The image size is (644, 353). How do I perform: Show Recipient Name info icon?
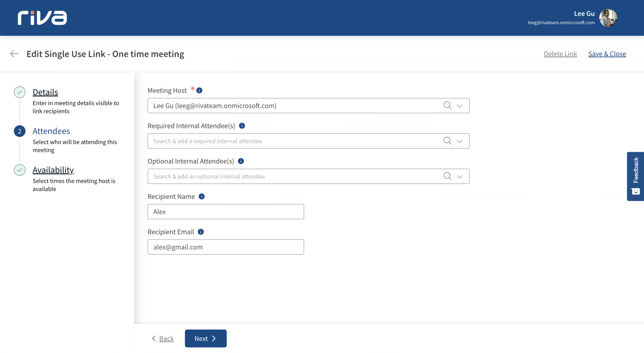click(x=202, y=196)
